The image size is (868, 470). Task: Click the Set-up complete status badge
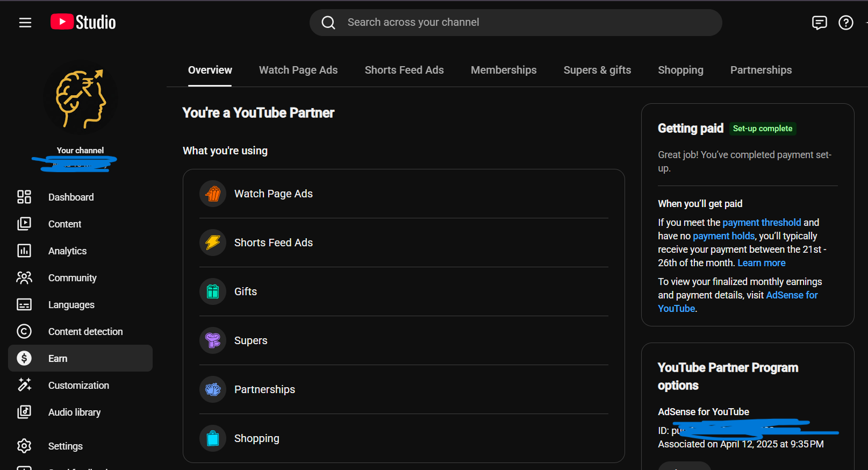pos(763,129)
